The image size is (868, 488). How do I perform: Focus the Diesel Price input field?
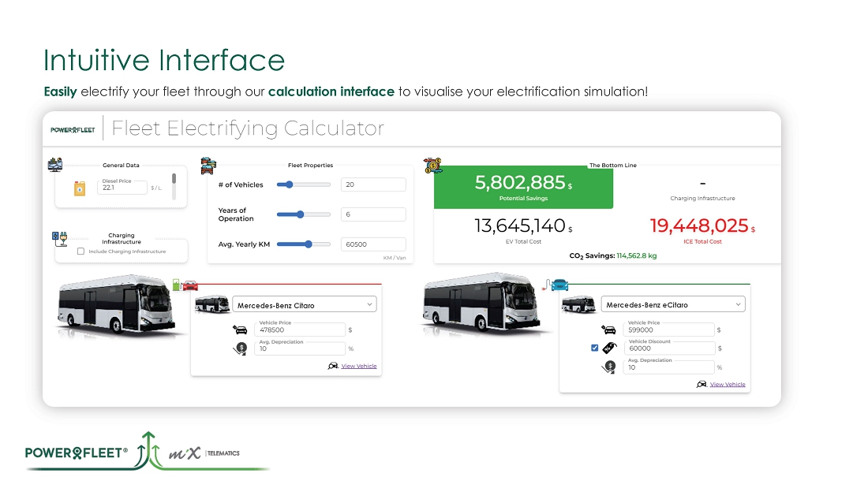point(122,188)
